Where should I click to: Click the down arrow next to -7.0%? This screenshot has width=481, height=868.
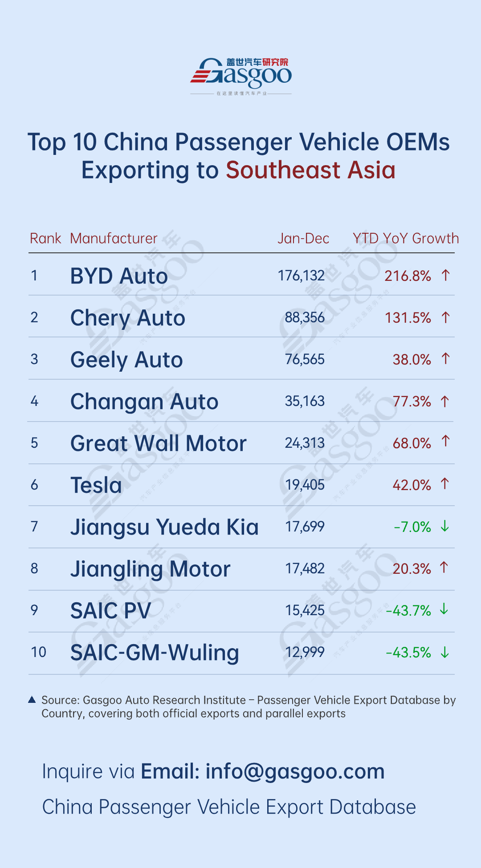[444, 526]
